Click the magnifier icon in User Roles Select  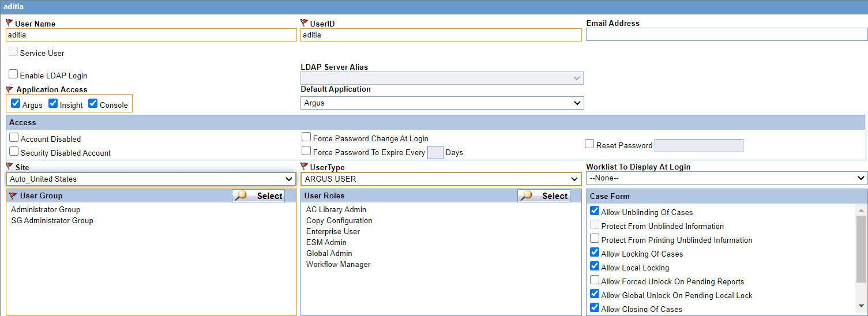point(527,196)
